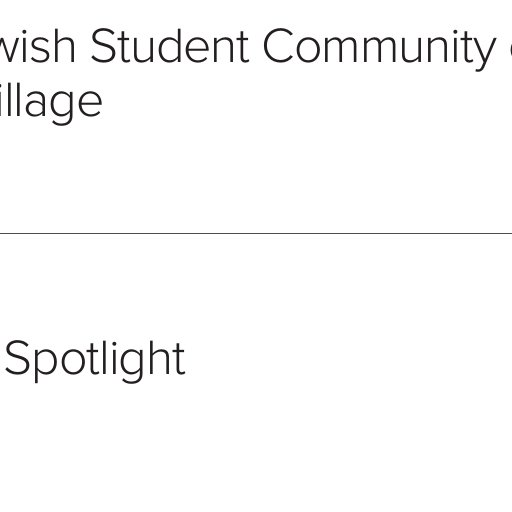Click the partial word 'illage' on second line
Image resolution: width=512 pixels, height=512 pixels.
pos(51,103)
